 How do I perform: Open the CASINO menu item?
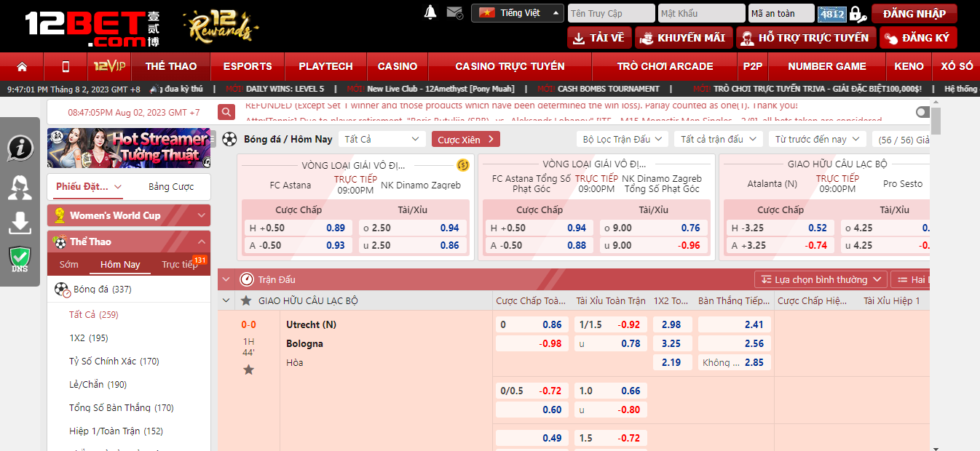click(398, 66)
